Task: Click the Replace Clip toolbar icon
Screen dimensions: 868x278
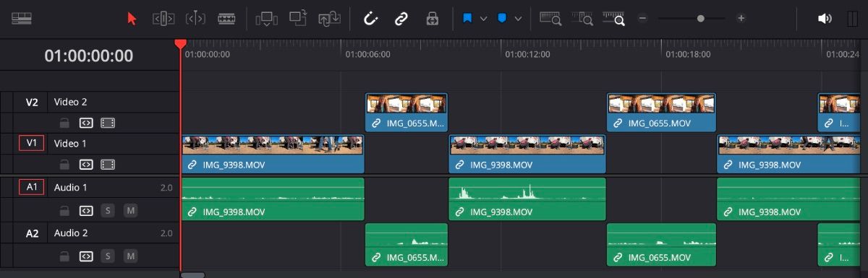Action: pyautogui.click(x=329, y=19)
